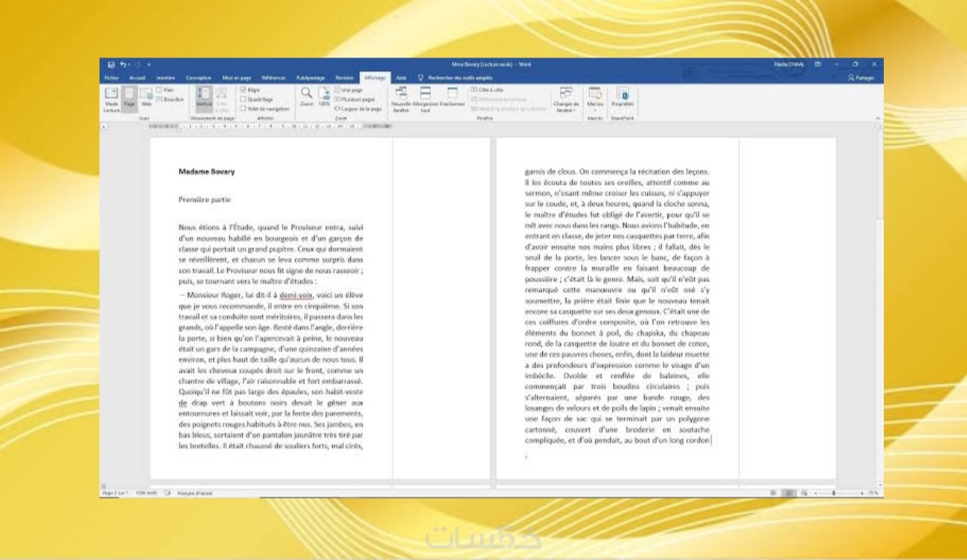Open the Mise en page tab
Screen dimensions: 967x560
(236, 78)
